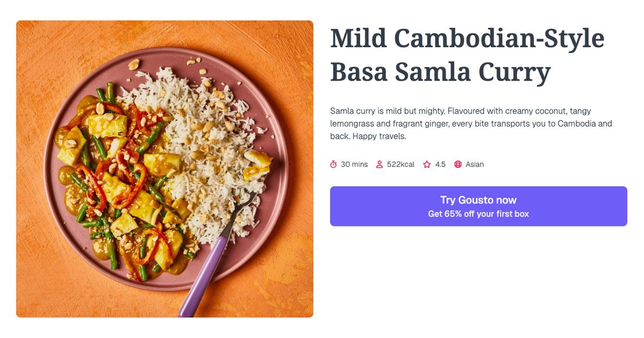Click the "Get 65% off your first box" offer
Image resolution: width=644 pixels, height=338 pixels.
tap(478, 213)
